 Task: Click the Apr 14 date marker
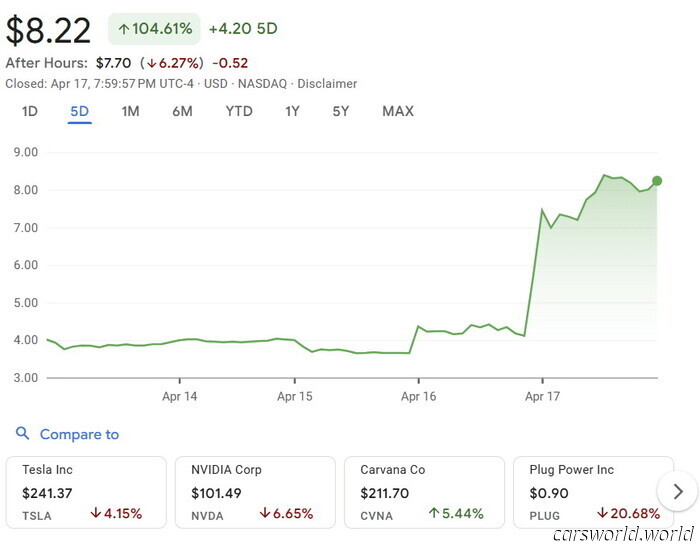[179, 396]
